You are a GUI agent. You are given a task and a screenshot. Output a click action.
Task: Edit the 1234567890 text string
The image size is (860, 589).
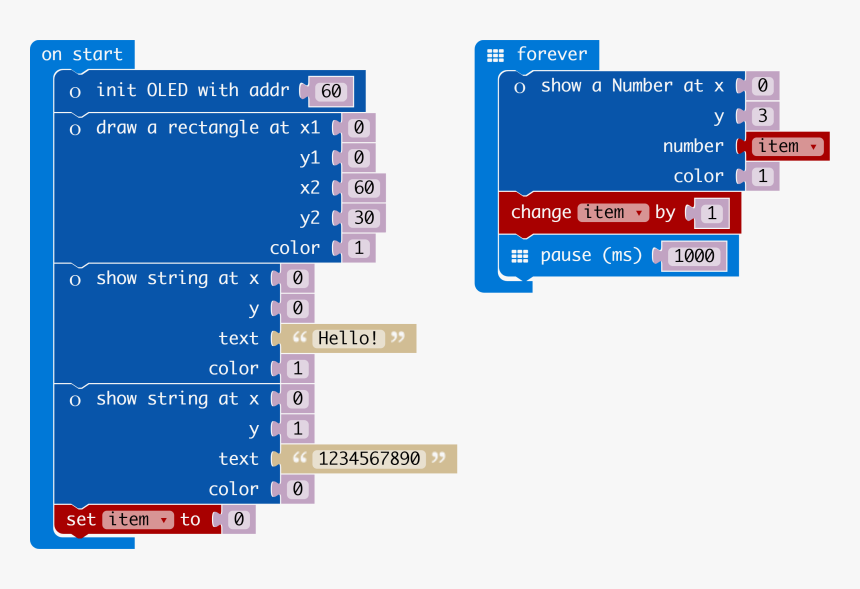click(x=369, y=459)
